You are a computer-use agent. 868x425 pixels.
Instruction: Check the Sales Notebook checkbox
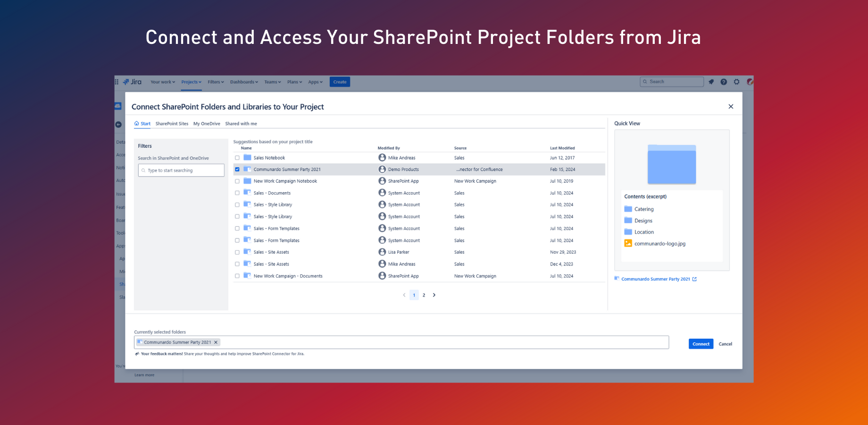pyautogui.click(x=237, y=157)
